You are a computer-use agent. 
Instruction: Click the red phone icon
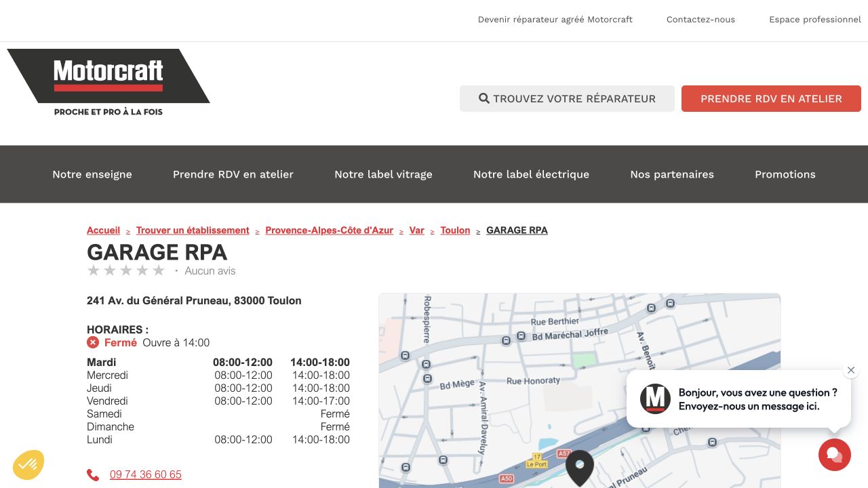click(x=93, y=475)
